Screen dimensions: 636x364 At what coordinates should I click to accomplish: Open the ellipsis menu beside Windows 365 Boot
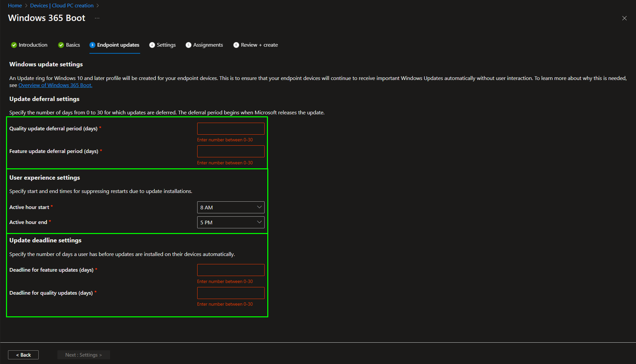(97, 18)
